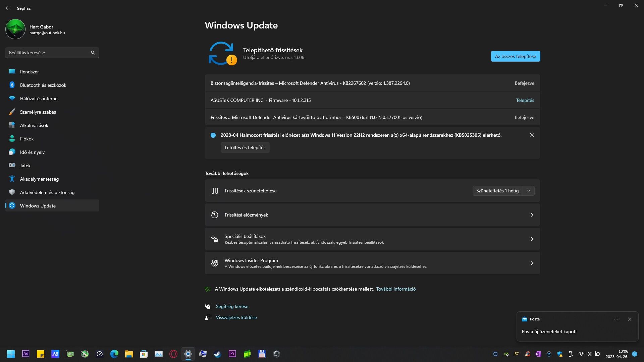The image size is (644, 362).
Task: Click Az összes telepítése button
Action: click(516, 56)
